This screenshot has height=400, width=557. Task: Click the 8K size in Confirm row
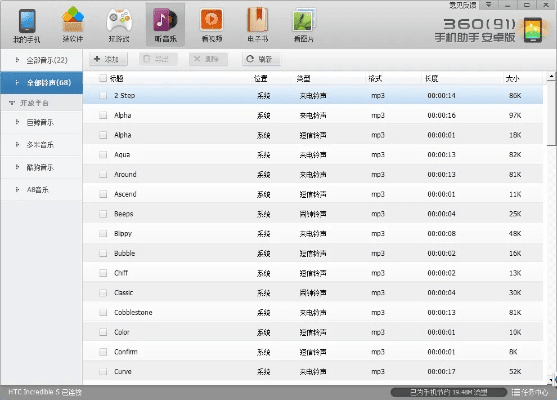513,352
